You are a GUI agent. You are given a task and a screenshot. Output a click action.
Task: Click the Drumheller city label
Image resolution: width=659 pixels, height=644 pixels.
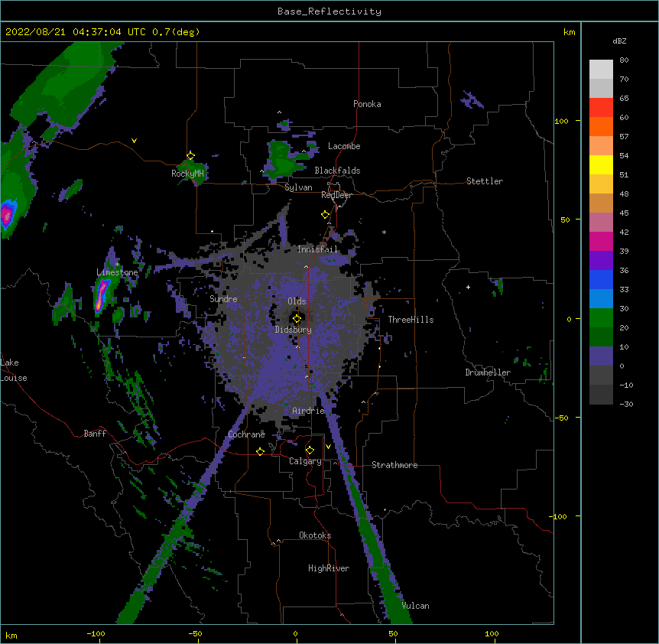pos(488,372)
